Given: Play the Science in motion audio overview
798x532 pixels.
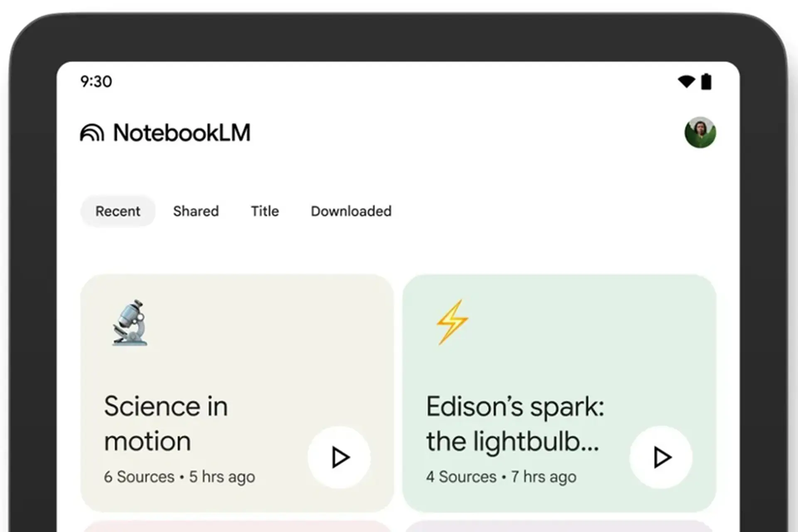Looking at the screenshot, I should pos(339,457).
